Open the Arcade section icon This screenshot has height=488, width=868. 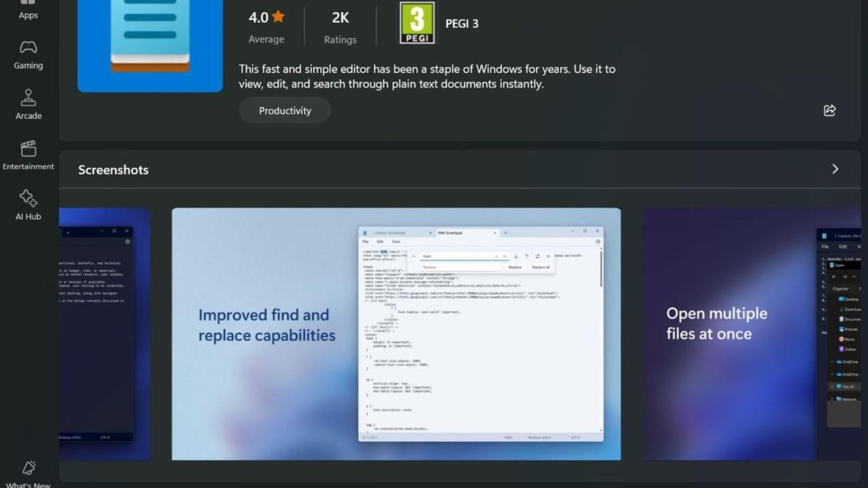tap(28, 98)
